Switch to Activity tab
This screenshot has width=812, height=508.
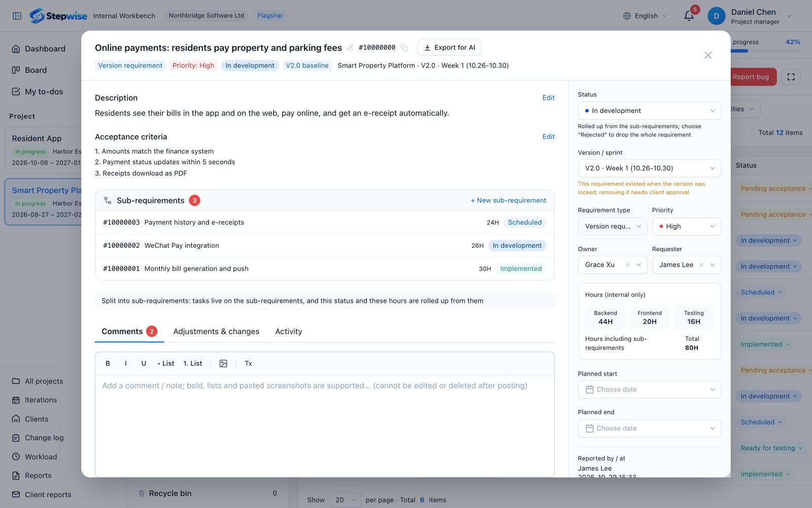[x=288, y=331]
